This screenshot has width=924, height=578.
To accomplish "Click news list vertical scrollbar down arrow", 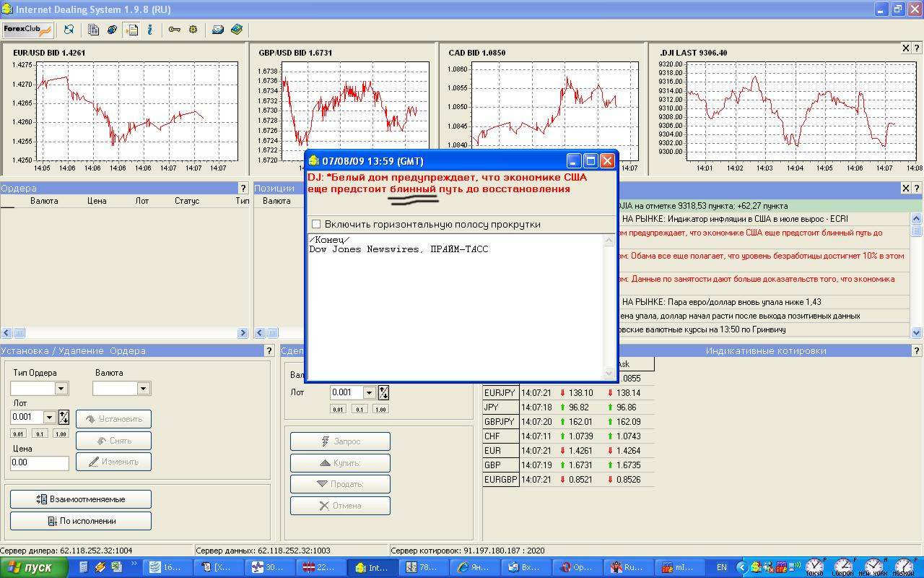I will [917, 332].
